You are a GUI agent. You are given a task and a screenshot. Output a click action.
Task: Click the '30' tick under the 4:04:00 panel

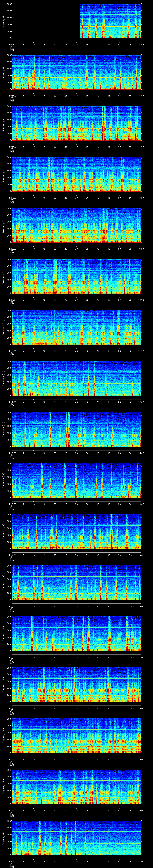coord(77,44)
